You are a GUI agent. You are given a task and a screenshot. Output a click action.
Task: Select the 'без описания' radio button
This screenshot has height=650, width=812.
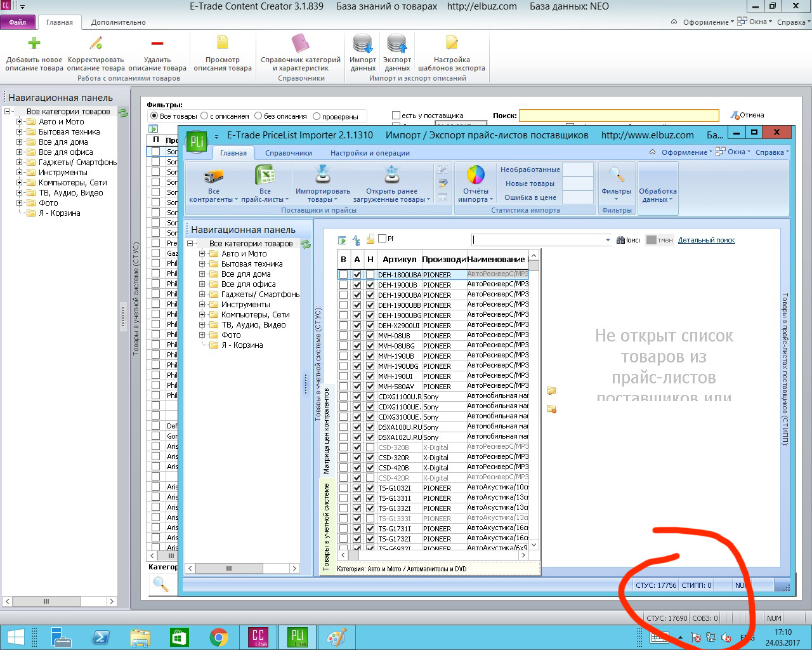click(x=258, y=116)
